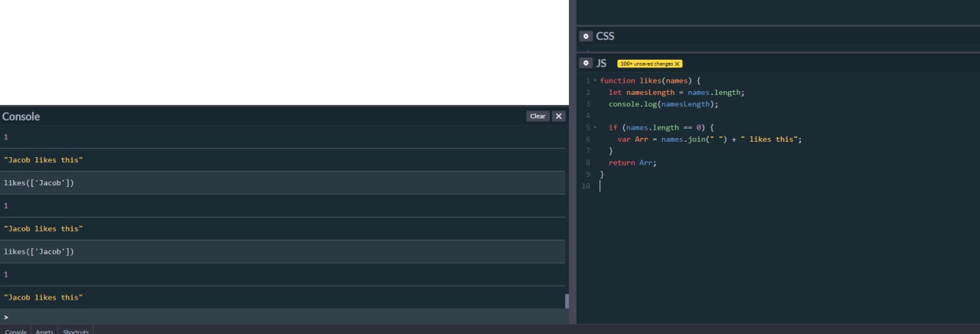This screenshot has width=980, height=334.
Task: Clear the console output
Action: pyautogui.click(x=537, y=116)
